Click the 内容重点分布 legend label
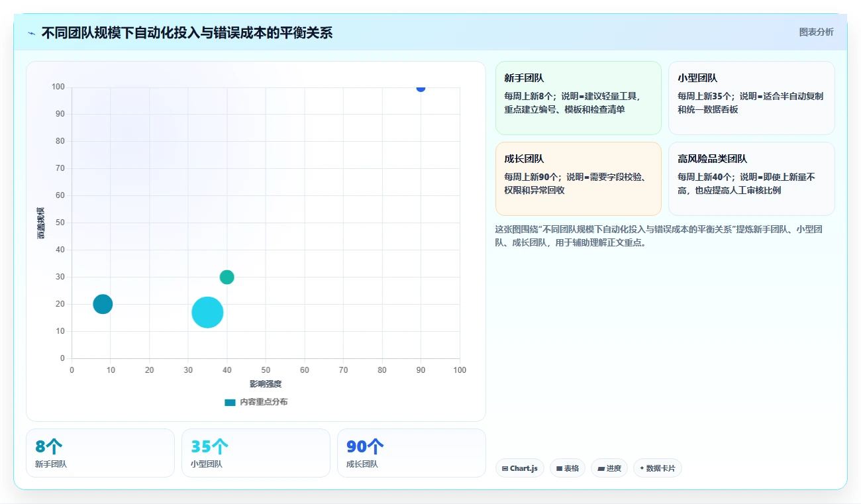Screen dimensions: 861x504 (x=264, y=402)
